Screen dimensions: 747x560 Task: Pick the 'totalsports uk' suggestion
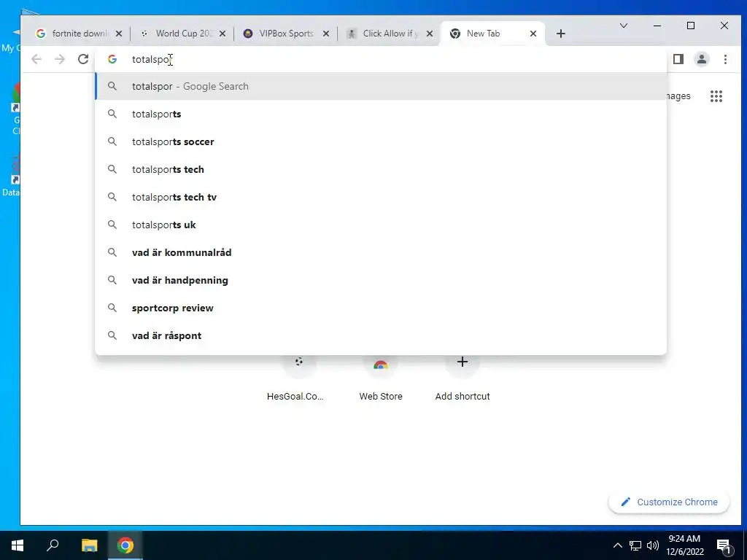coord(381,225)
